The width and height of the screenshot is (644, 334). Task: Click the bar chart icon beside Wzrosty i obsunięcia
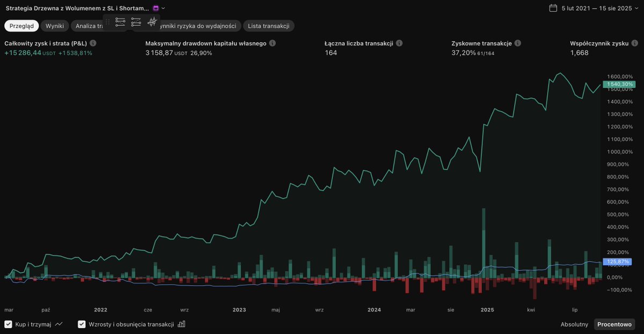[181, 324]
